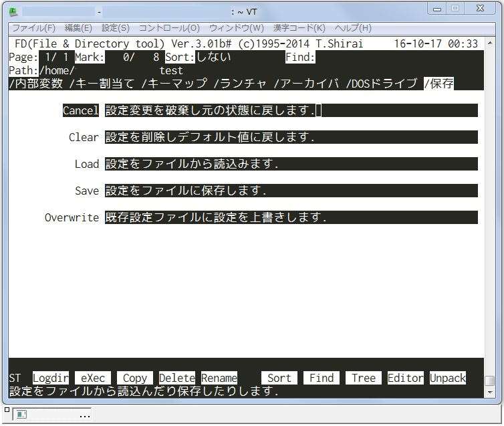Click the Delete function key label

(176, 378)
